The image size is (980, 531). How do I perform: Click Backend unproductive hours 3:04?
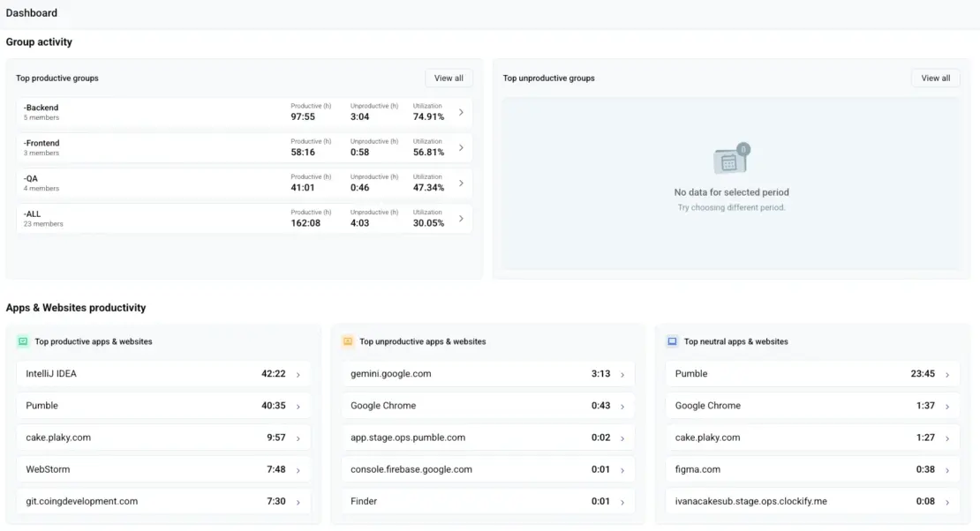click(360, 116)
